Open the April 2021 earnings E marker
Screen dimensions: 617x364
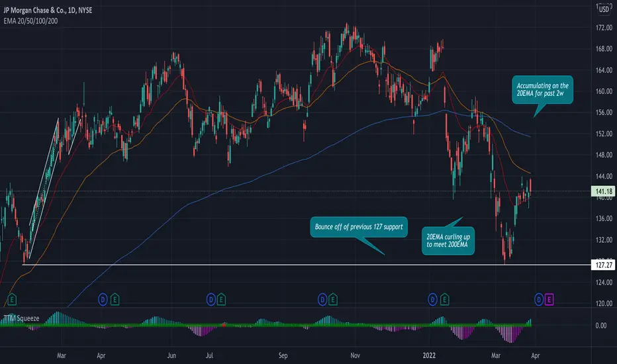click(x=115, y=300)
